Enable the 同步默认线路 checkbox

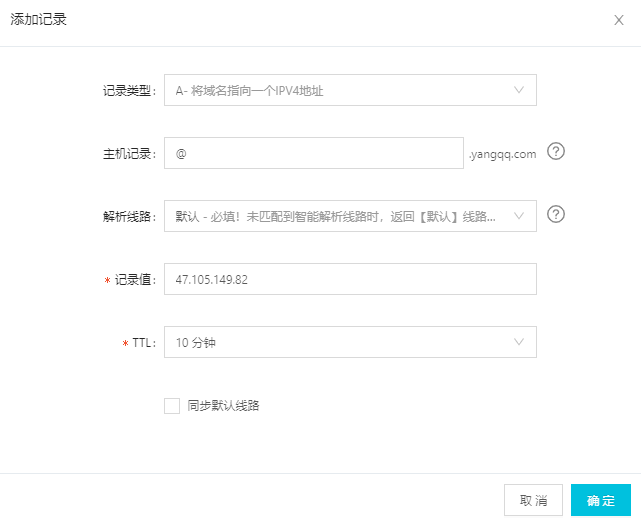[x=172, y=406]
